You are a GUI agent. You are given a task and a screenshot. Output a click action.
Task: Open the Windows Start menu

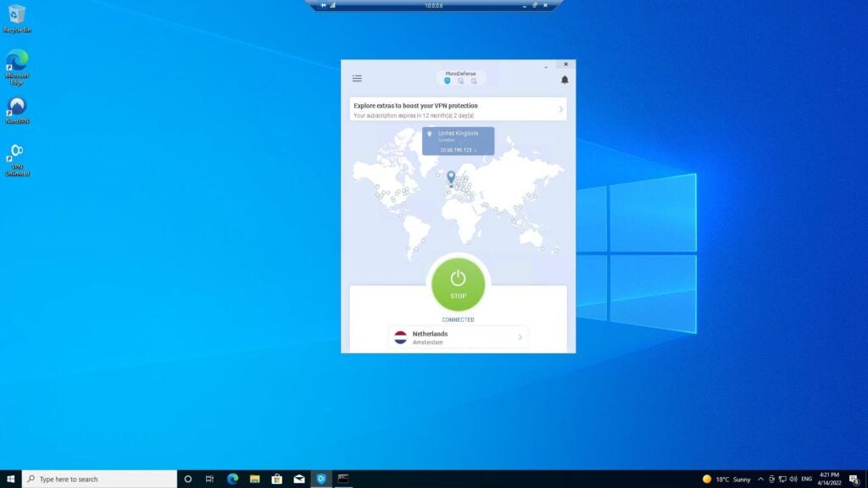click(x=10, y=479)
